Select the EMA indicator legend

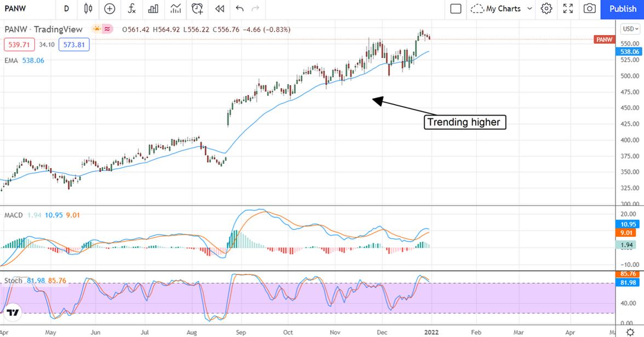coord(11,60)
